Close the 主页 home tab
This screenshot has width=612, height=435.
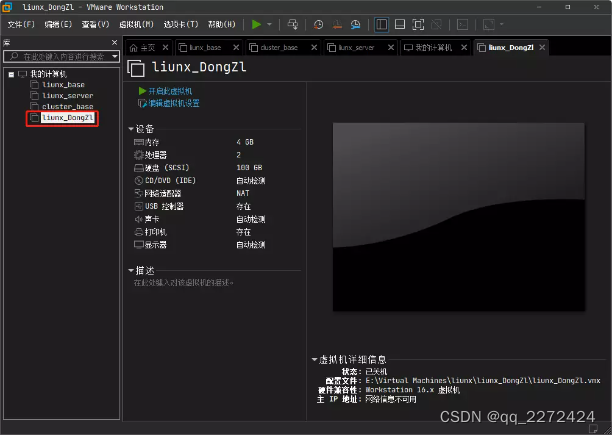point(165,47)
